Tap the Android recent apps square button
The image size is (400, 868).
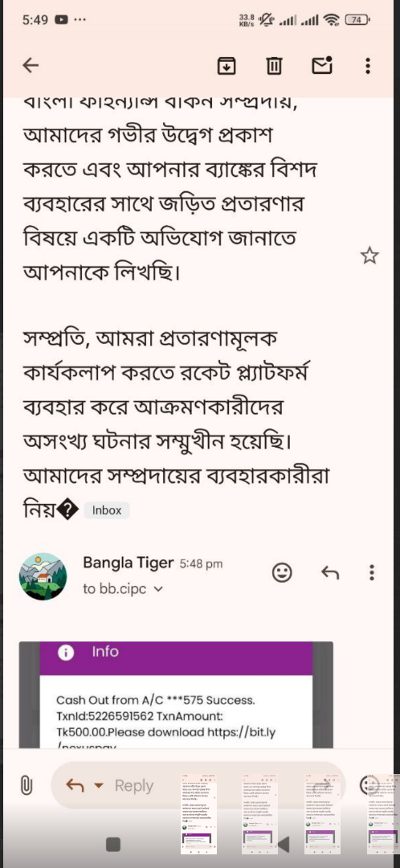(x=113, y=844)
